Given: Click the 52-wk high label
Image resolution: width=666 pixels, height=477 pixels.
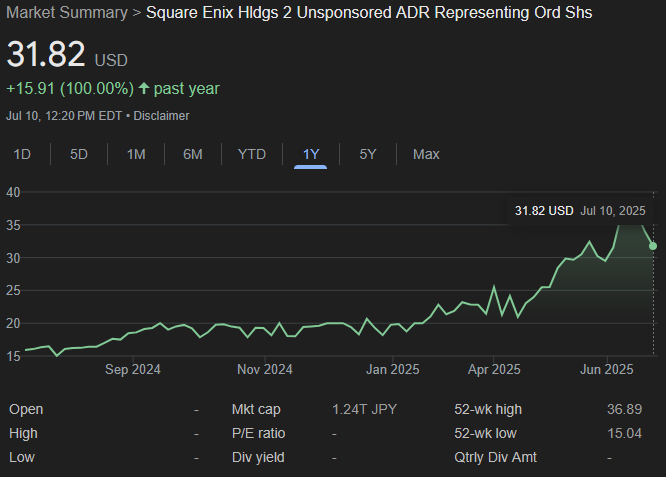Looking at the screenshot, I should [488, 409].
